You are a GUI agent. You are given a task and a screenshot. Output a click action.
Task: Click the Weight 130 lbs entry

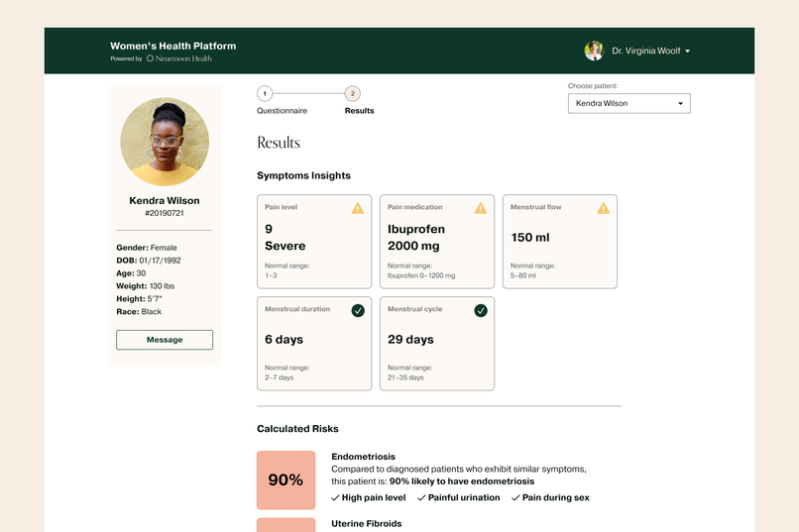[x=145, y=286]
